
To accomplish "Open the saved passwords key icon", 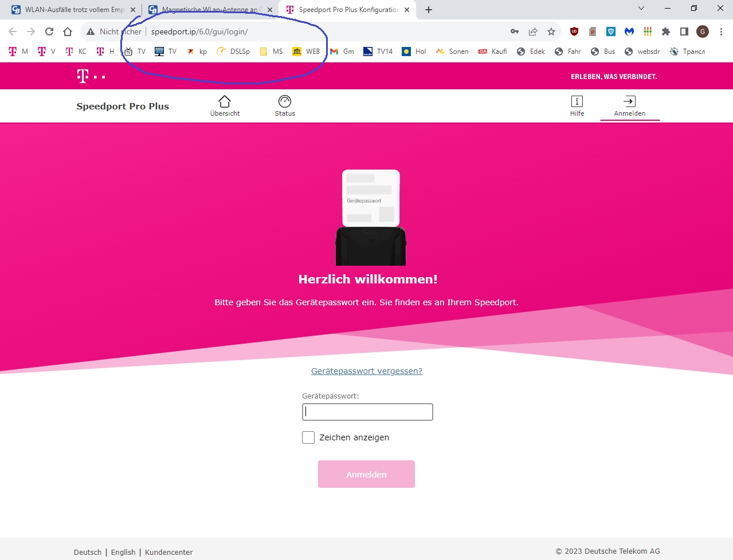I will coord(515,31).
